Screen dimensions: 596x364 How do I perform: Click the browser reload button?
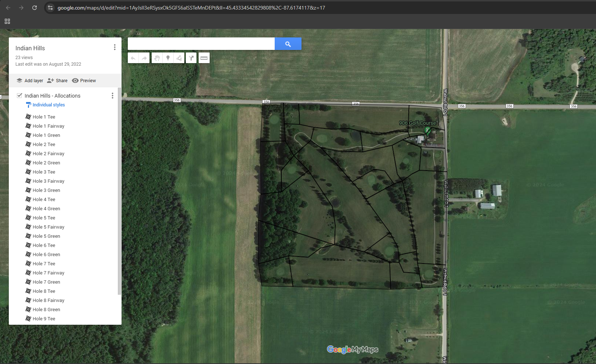35,8
